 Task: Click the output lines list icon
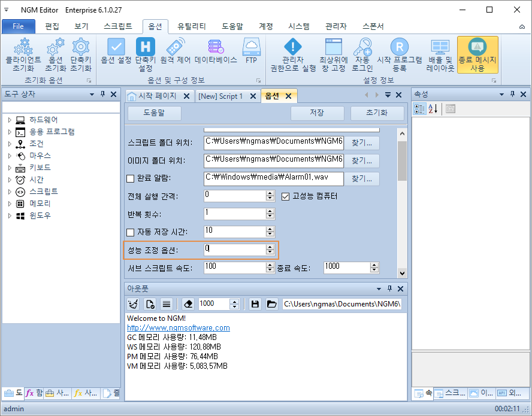(167, 304)
